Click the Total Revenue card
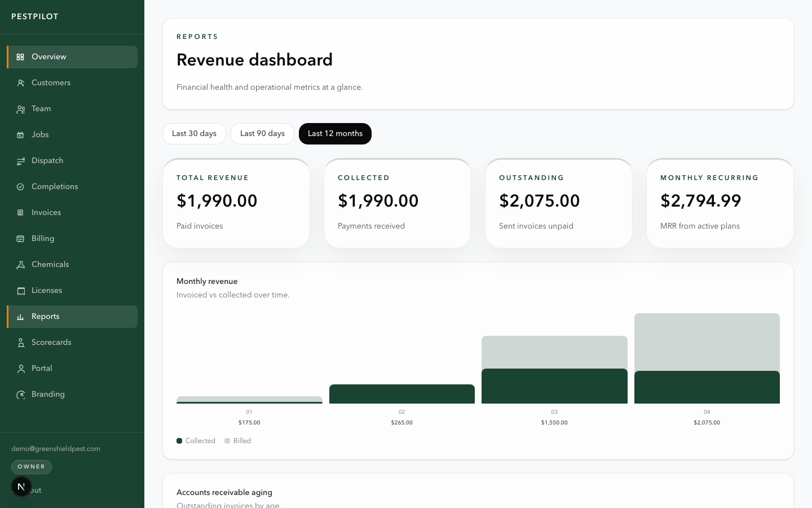Viewport: 812px width, 508px height. (236, 203)
